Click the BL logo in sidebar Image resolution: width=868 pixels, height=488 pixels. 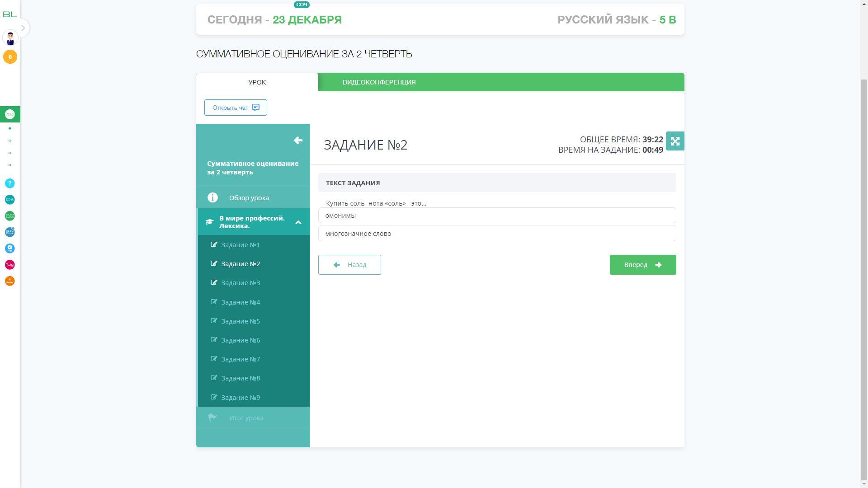[10, 14]
